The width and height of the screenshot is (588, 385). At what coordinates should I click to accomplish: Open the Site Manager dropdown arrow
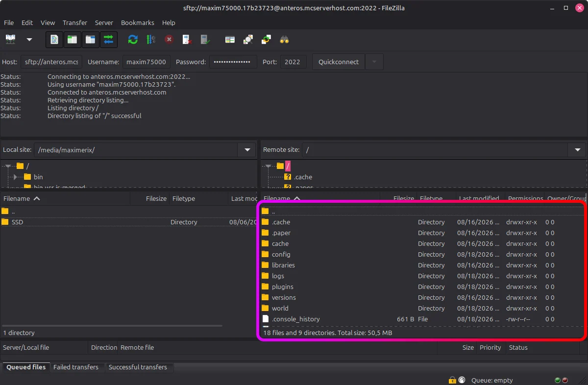(29, 40)
